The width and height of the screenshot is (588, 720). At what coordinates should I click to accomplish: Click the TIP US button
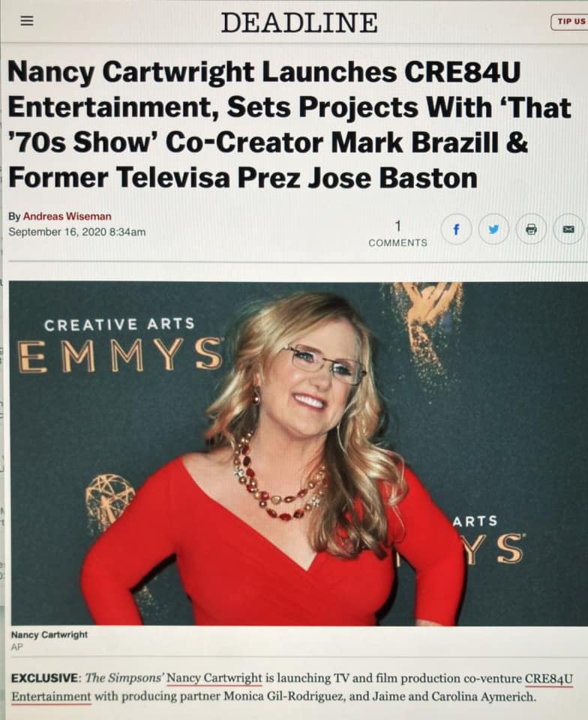[570, 22]
